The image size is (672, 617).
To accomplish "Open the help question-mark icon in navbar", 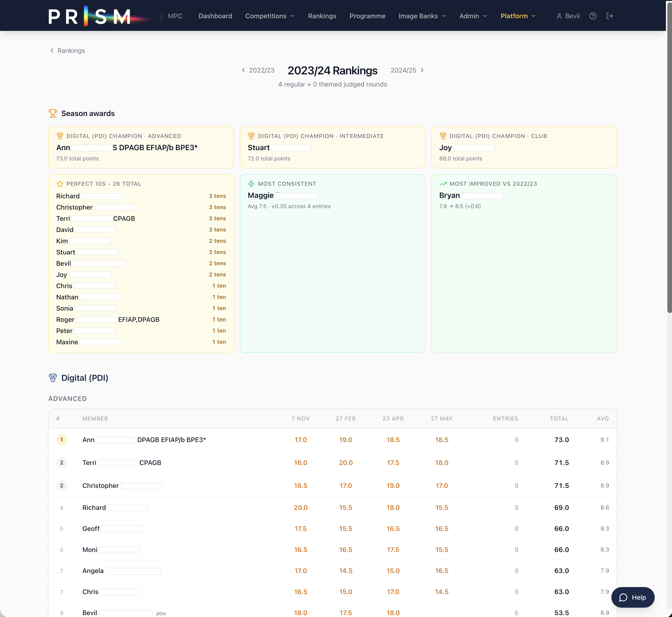I will coord(593,16).
